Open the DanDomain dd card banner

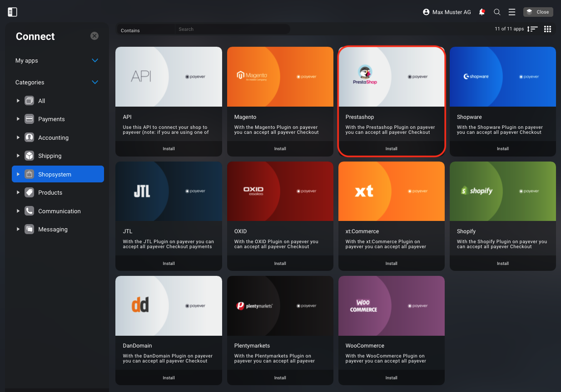tap(169, 306)
